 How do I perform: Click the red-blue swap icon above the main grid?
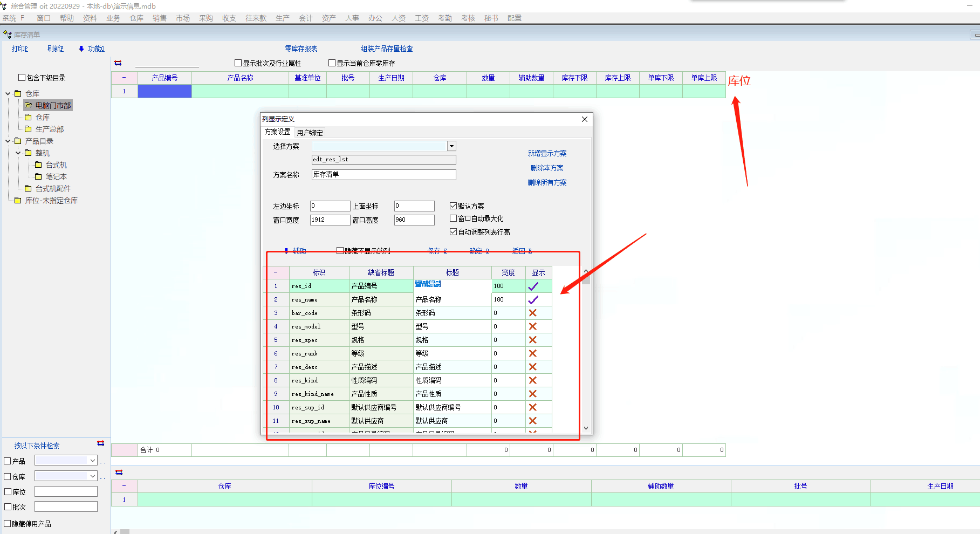coord(118,63)
